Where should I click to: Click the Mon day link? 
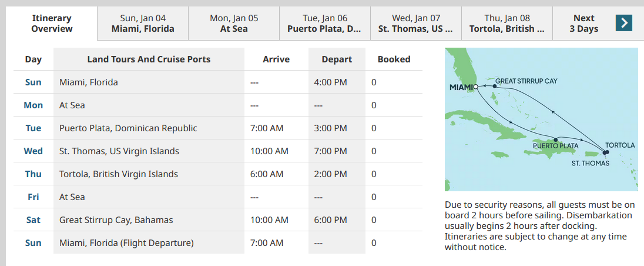pyautogui.click(x=33, y=105)
